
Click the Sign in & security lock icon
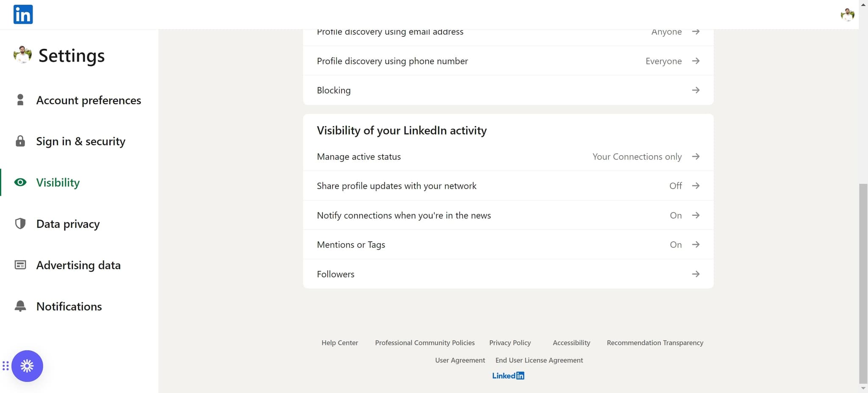(x=20, y=141)
